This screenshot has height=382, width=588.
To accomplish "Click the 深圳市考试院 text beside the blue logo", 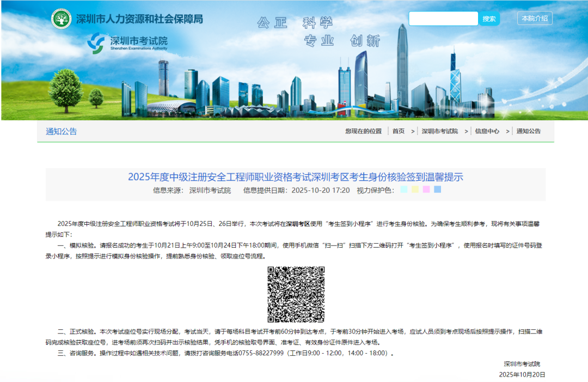I will [x=139, y=41].
